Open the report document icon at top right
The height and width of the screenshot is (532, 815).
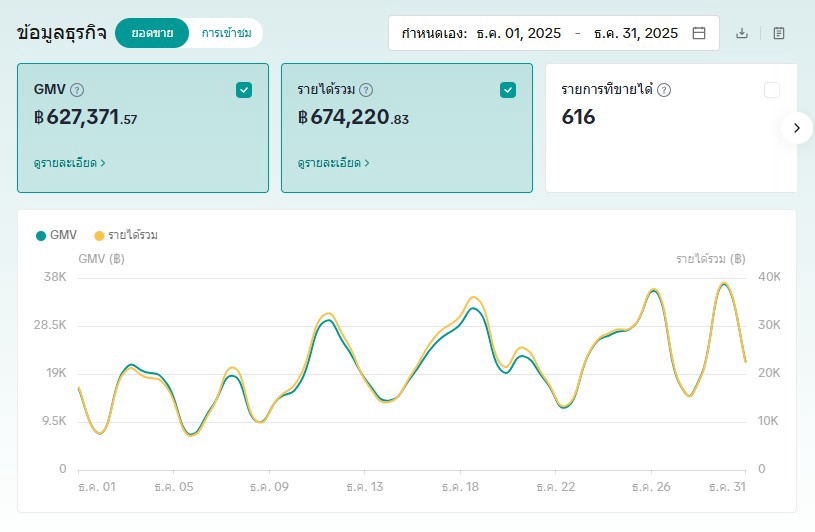point(779,33)
